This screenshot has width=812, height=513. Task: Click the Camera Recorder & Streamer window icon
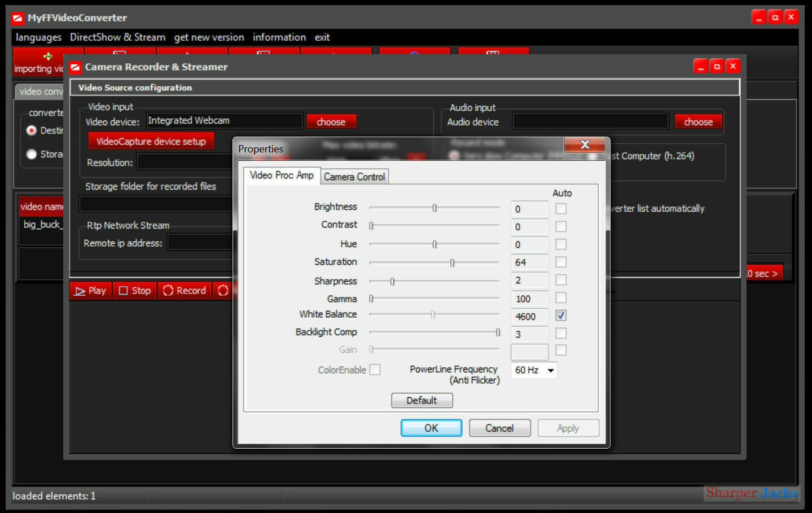coord(75,67)
